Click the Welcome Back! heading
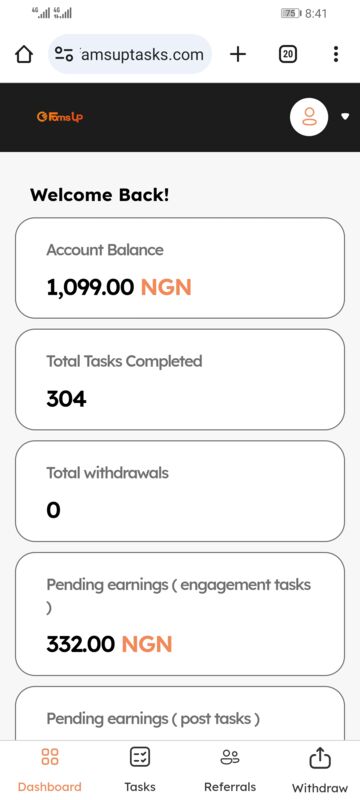Image resolution: width=360 pixels, height=800 pixels. click(99, 195)
